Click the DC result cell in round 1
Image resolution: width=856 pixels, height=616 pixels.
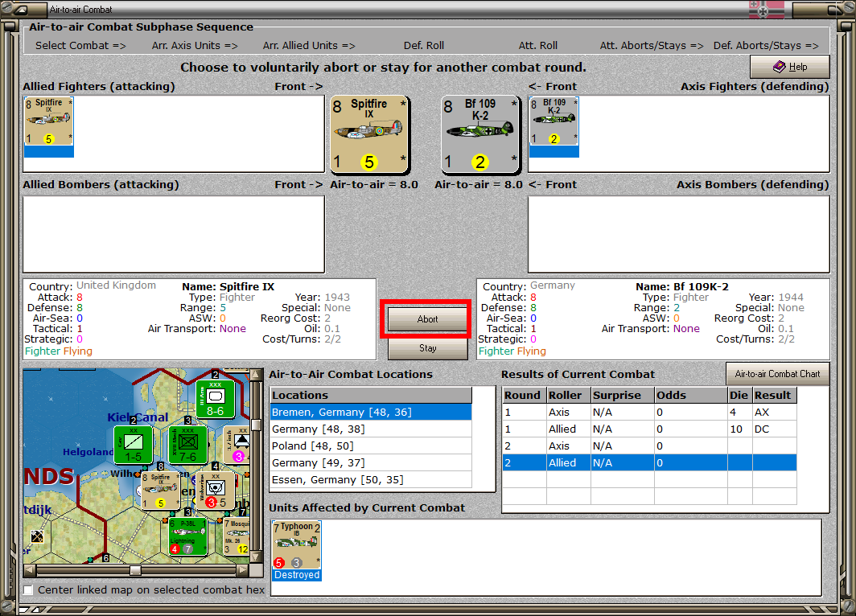point(775,429)
